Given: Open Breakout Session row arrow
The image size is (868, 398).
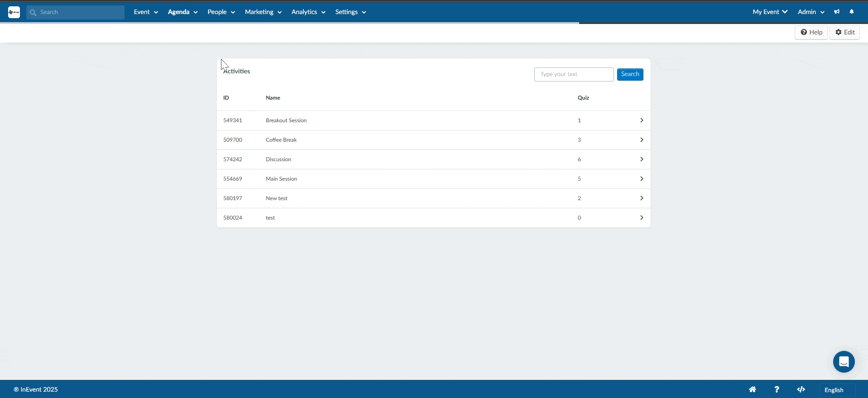Looking at the screenshot, I should coord(642,120).
